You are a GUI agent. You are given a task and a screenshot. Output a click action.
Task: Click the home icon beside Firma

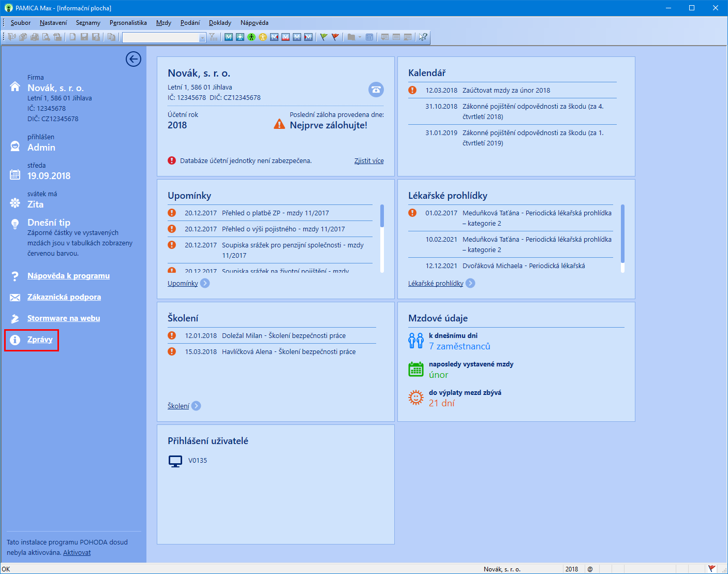[x=15, y=86]
